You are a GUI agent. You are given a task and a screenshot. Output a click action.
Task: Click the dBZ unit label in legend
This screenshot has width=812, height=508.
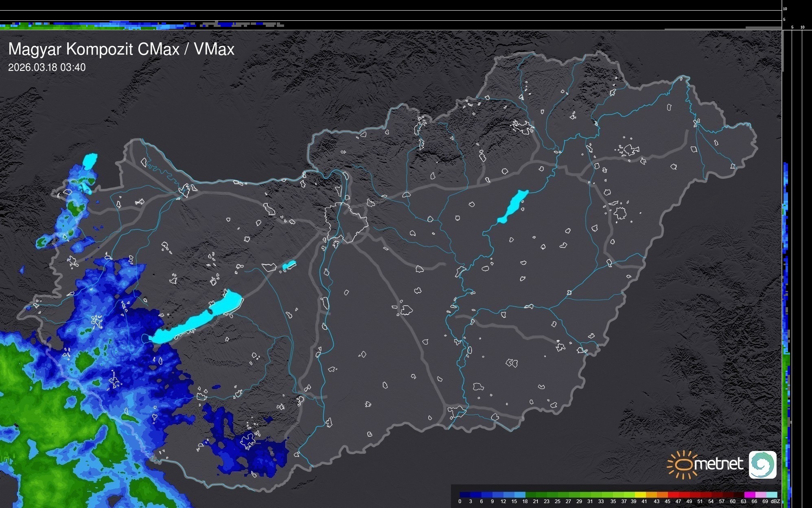tap(775, 501)
